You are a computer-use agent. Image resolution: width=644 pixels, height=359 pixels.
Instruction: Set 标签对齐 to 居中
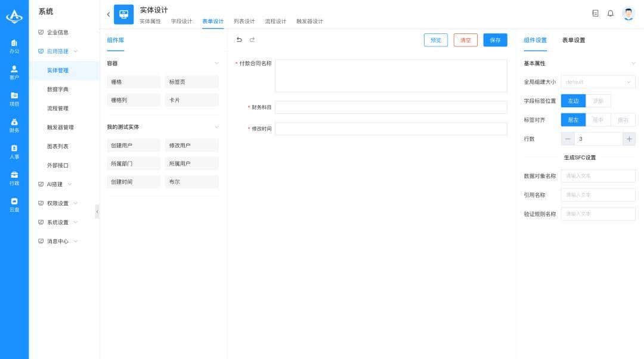[599, 120]
